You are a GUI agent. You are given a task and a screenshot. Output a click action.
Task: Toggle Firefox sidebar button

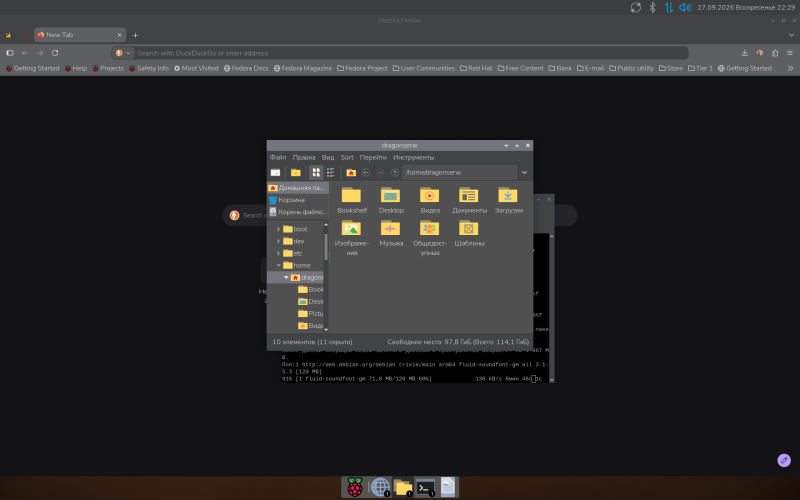tap(10, 53)
